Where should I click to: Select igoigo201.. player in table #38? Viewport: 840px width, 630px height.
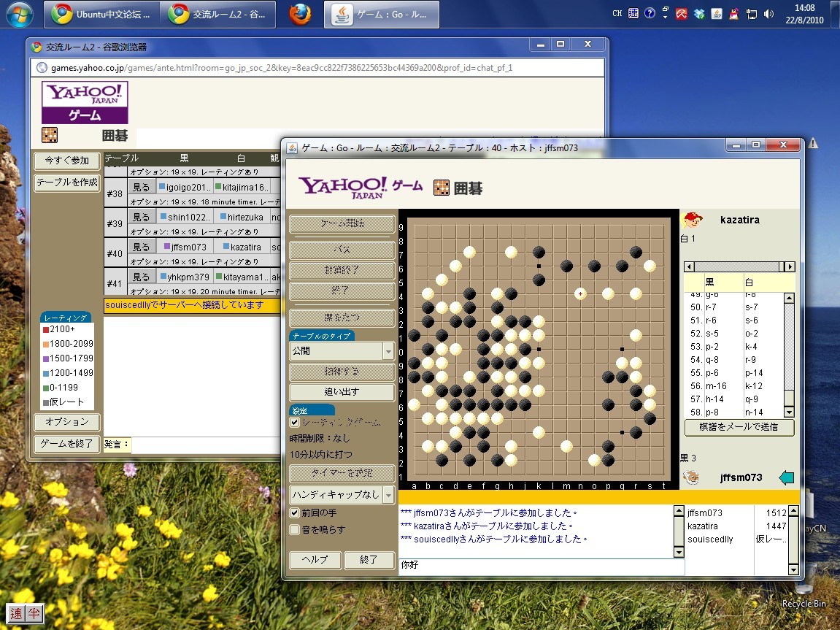point(185,187)
